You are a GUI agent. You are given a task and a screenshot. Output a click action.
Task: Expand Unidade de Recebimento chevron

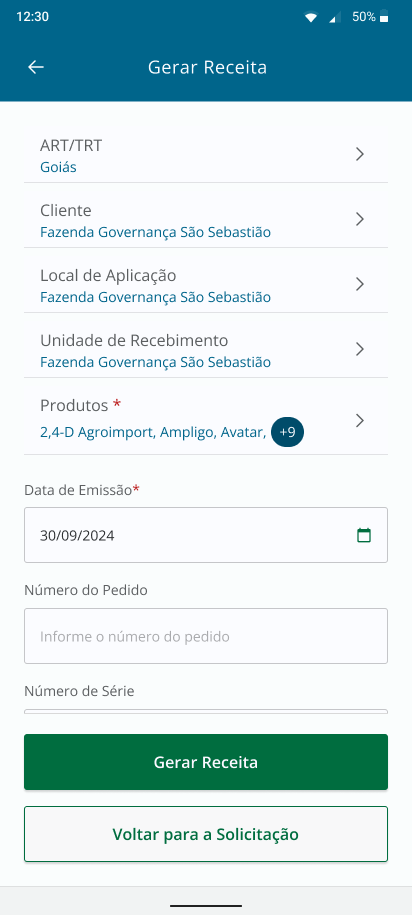[360, 349]
